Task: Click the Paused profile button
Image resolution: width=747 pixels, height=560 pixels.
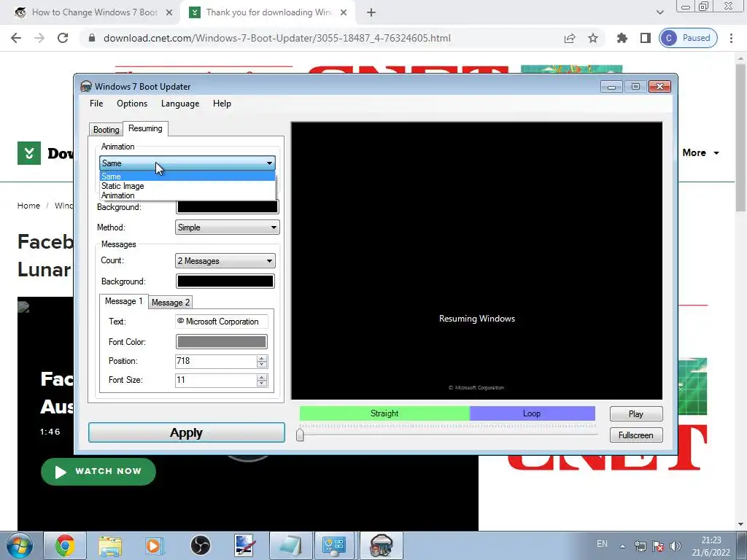Action: (x=688, y=38)
